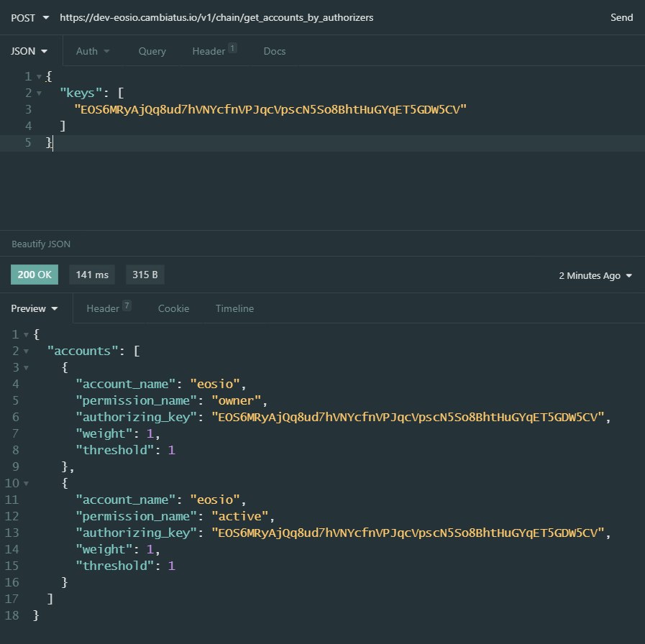Open the POST request method dropdown

[28, 17]
